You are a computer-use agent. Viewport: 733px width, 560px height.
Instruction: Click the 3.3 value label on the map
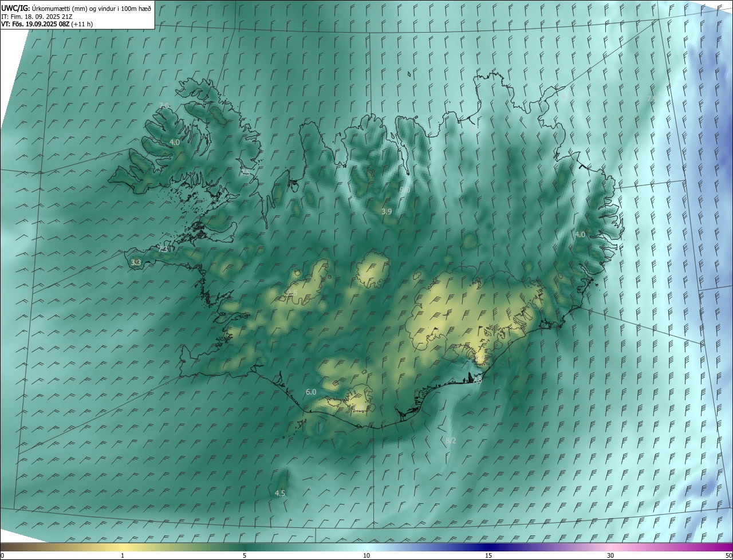[136, 262]
